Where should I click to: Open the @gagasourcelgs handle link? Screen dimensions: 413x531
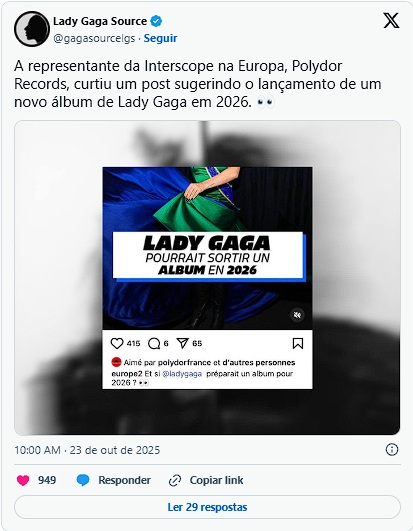(x=94, y=38)
